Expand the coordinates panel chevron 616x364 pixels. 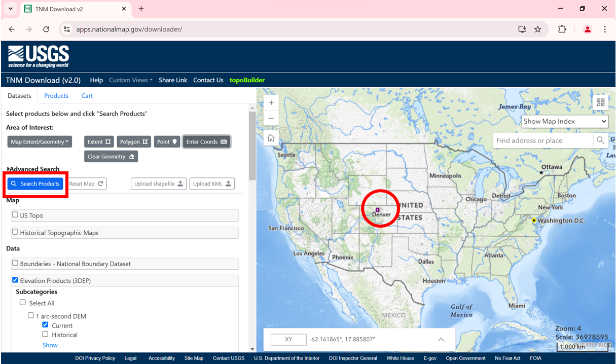[x=441, y=340]
